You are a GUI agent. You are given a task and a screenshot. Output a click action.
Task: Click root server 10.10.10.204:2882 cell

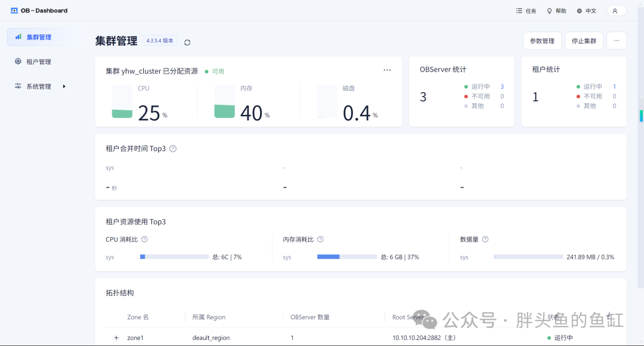coord(424,338)
